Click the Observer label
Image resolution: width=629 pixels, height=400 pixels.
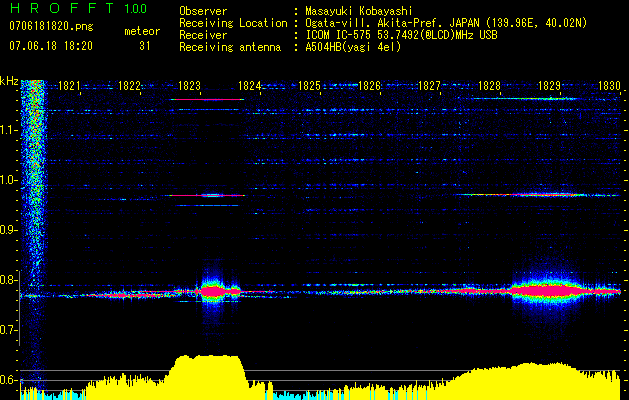click(203, 11)
